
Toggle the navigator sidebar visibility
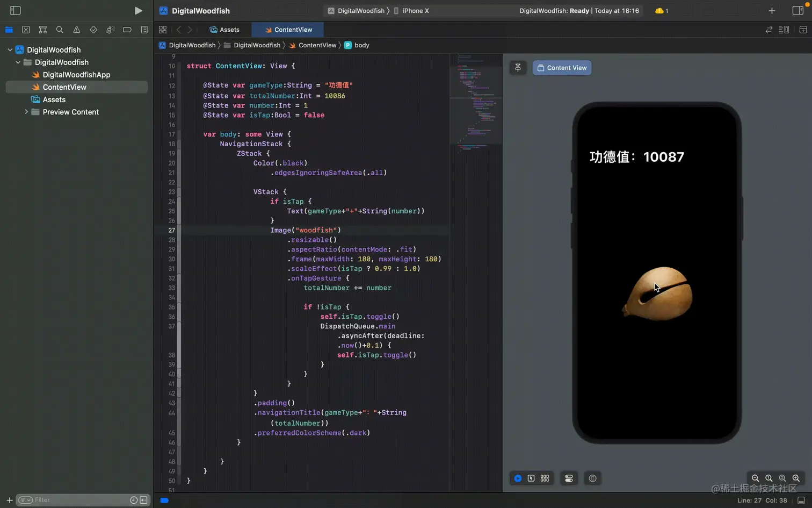tap(15, 10)
